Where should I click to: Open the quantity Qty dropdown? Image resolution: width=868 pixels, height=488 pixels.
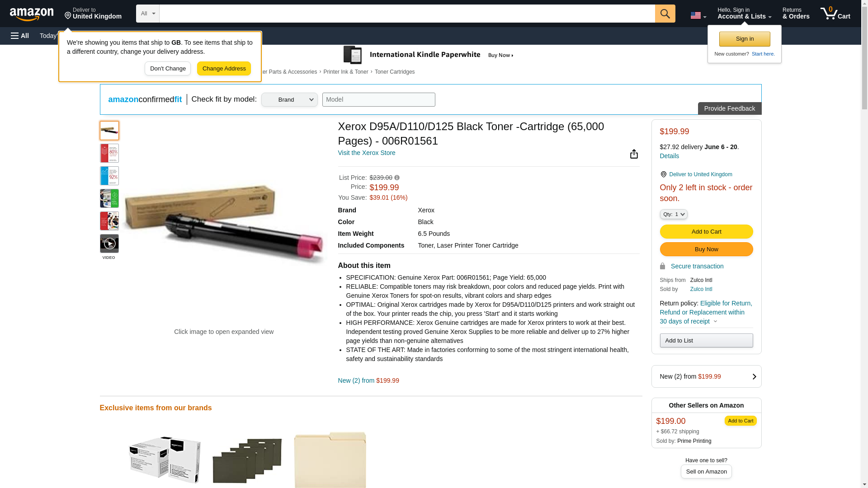pyautogui.click(x=673, y=214)
